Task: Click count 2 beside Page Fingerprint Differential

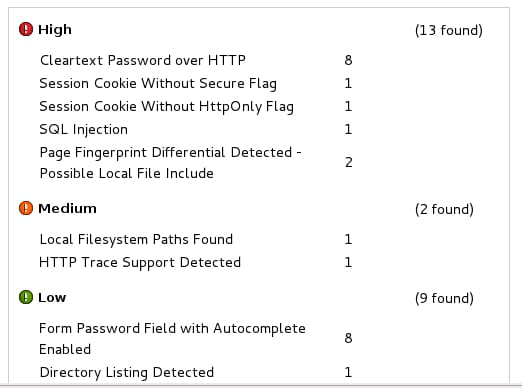Action: coord(348,162)
